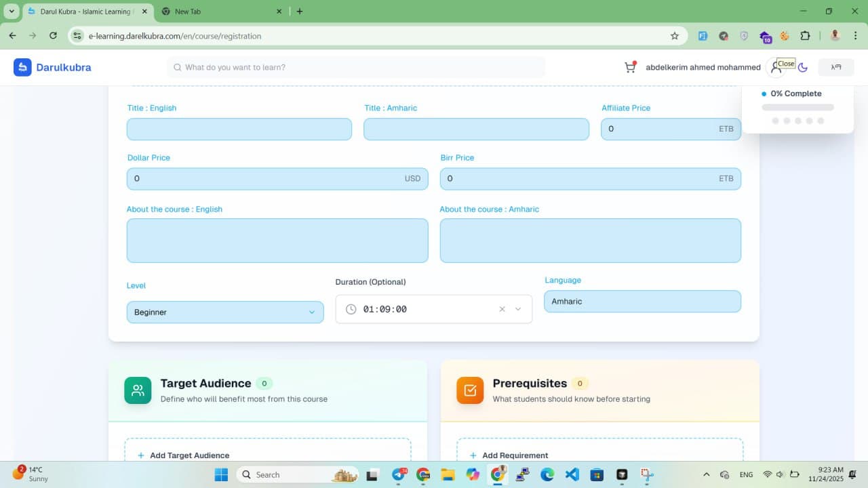Click the 0% Complete progress bar
The width and height of the screenshot is (868, 488).
tap(797, 107)
